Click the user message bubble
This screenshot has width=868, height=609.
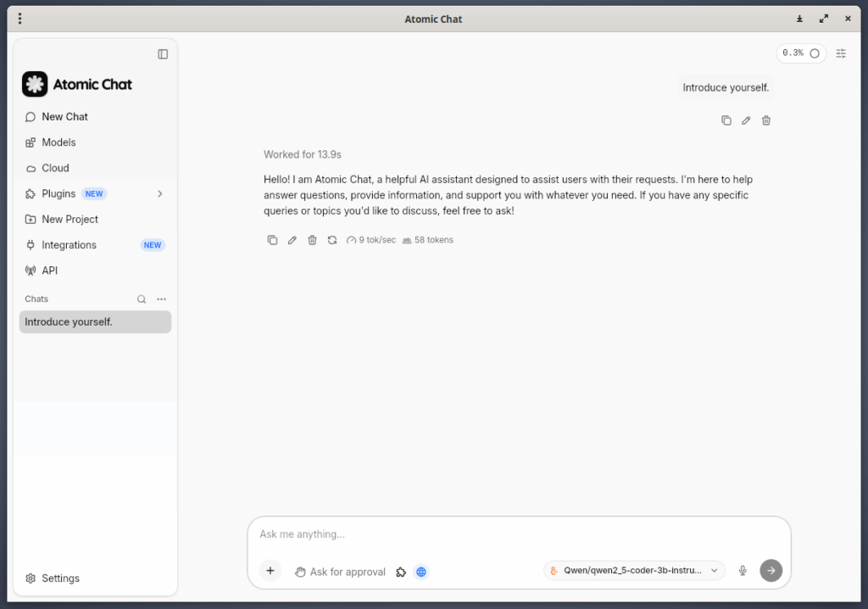point(726,87)
